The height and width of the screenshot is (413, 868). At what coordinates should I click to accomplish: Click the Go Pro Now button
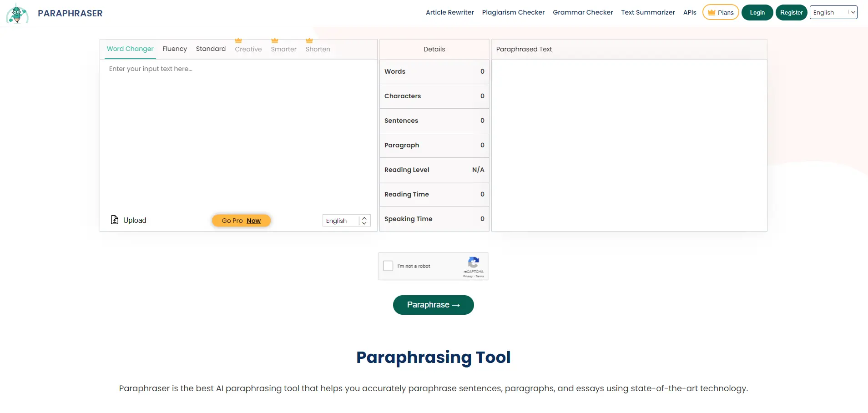pyautogui.click(x=241, y=221)
